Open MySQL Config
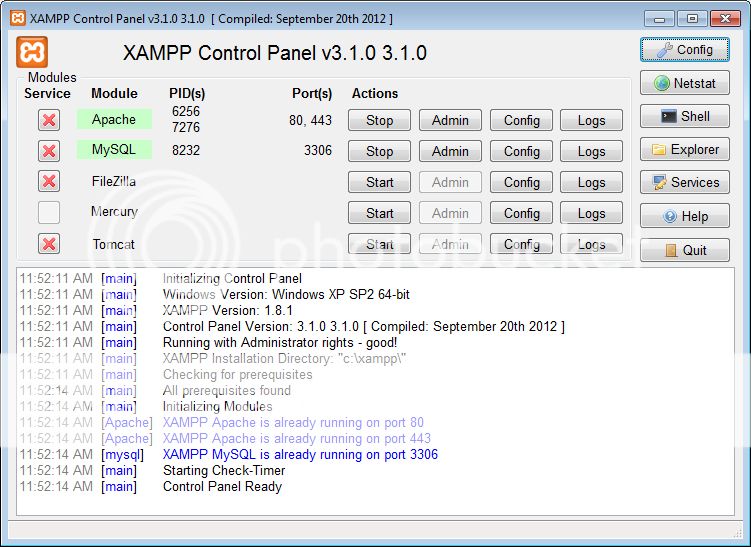This screenshot has width=751, height=547. coord(521,151)
